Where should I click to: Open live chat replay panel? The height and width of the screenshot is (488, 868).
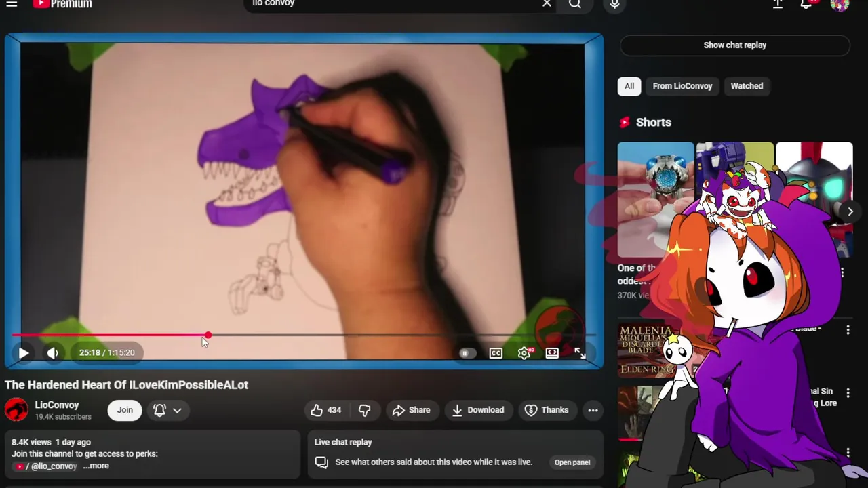click(572, 462)
